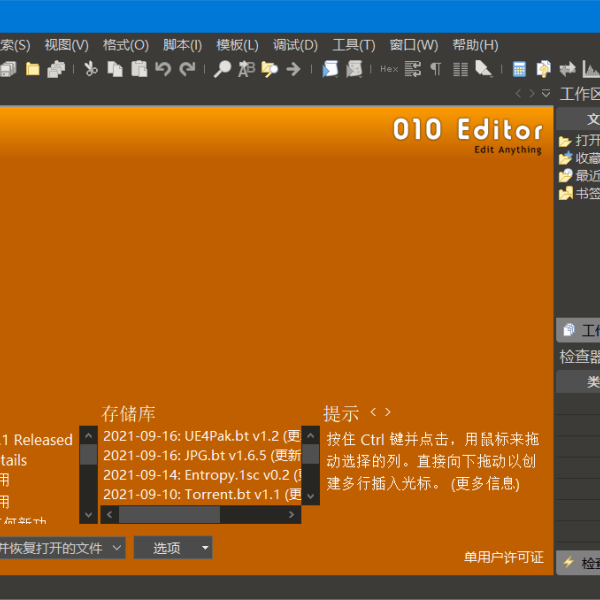The height and width of the screenshot is (600, 600).
Task: Click the stacked printer icon in toolbar
Action: click(x=56, y=69)
